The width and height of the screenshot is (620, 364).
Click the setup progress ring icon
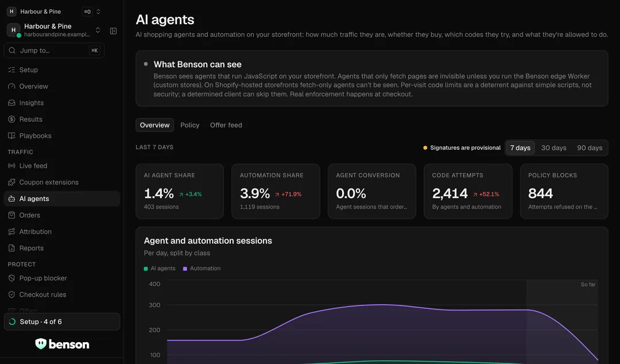12,322
